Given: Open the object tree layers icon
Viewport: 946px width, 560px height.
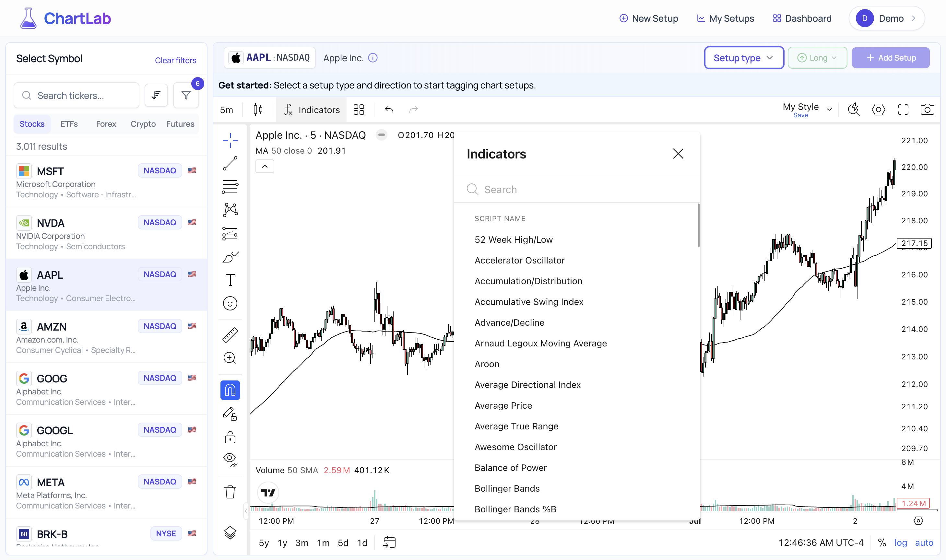Looking at the screenshot, I should [230, 532].
